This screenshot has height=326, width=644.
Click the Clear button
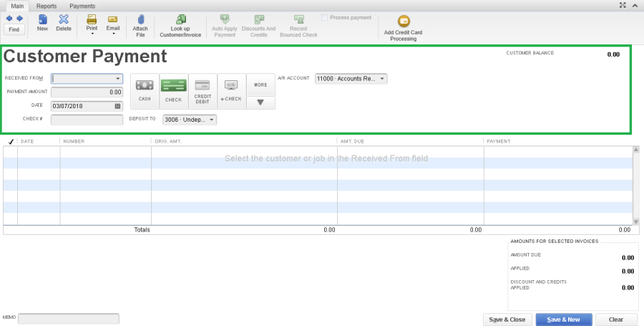click(x=615, y=320)
